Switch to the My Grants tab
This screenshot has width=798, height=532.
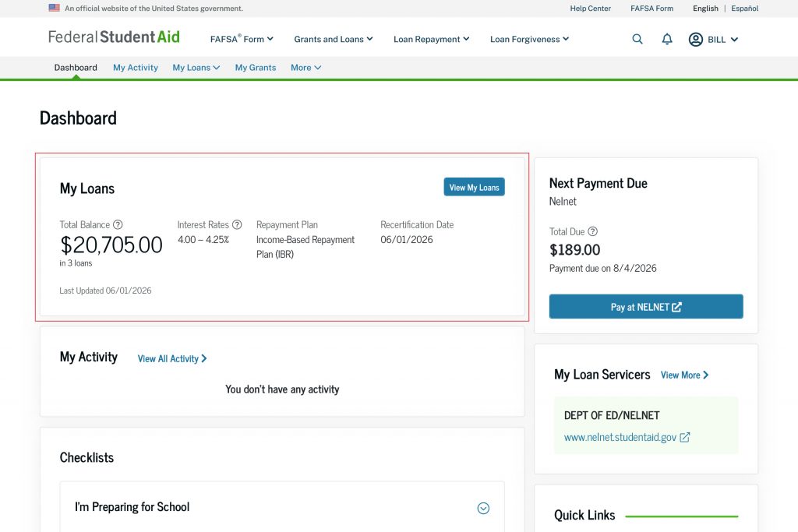(x=256, y=68)
